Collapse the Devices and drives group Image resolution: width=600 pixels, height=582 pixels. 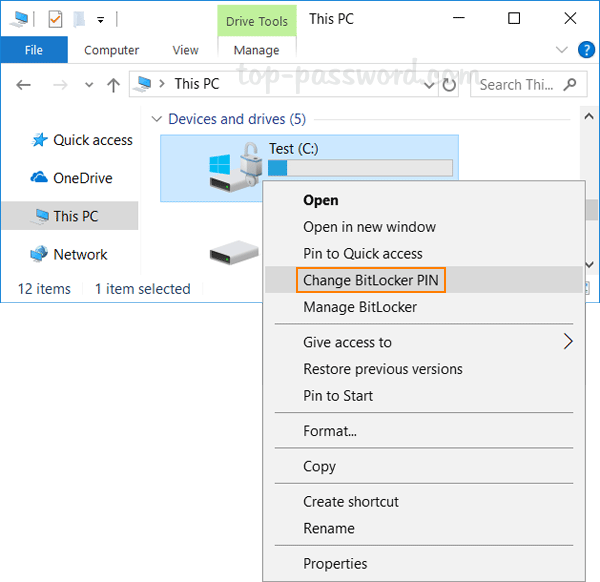(156, 119)
